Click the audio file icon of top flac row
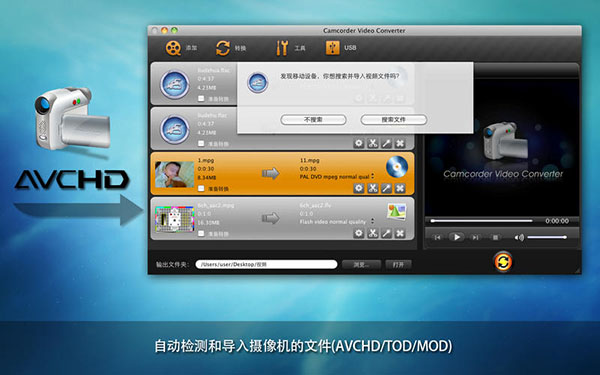Viewport: 600px width, 375px height. click(x=174, y=85)
